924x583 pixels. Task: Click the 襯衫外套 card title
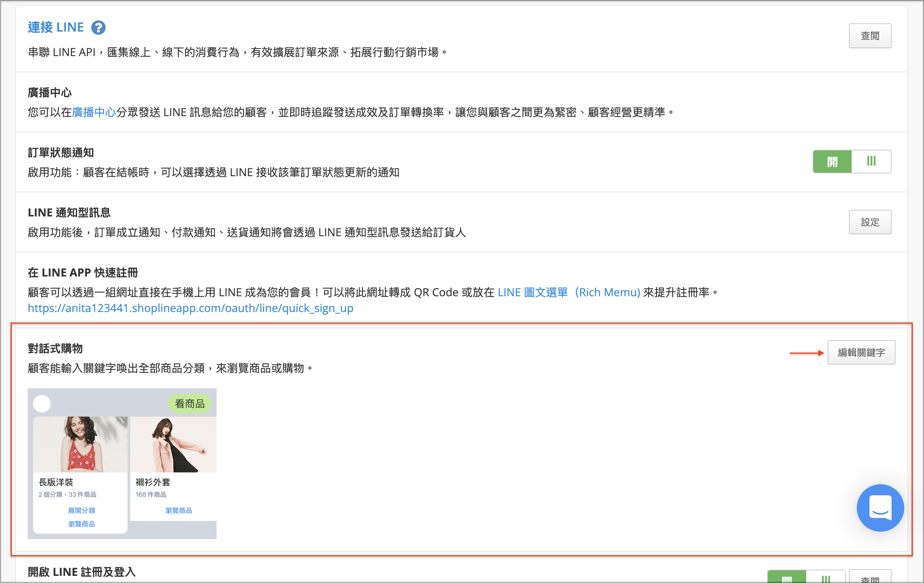153,482
